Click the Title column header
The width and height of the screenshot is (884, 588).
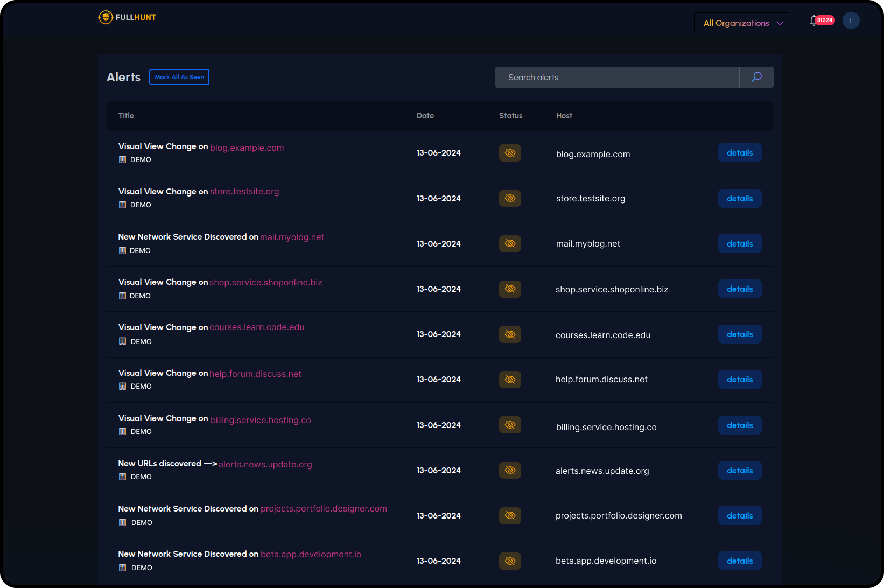pyautogui.click(x=126, y=116)
